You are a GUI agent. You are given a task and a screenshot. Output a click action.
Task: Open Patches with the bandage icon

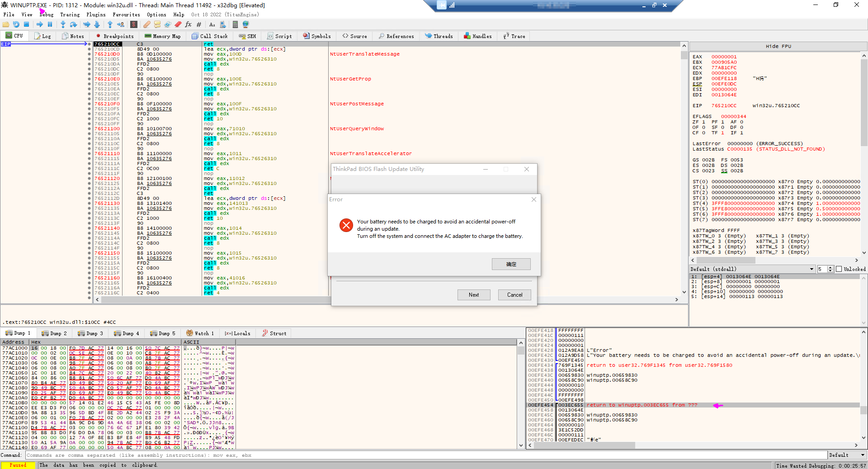(147, 24)
